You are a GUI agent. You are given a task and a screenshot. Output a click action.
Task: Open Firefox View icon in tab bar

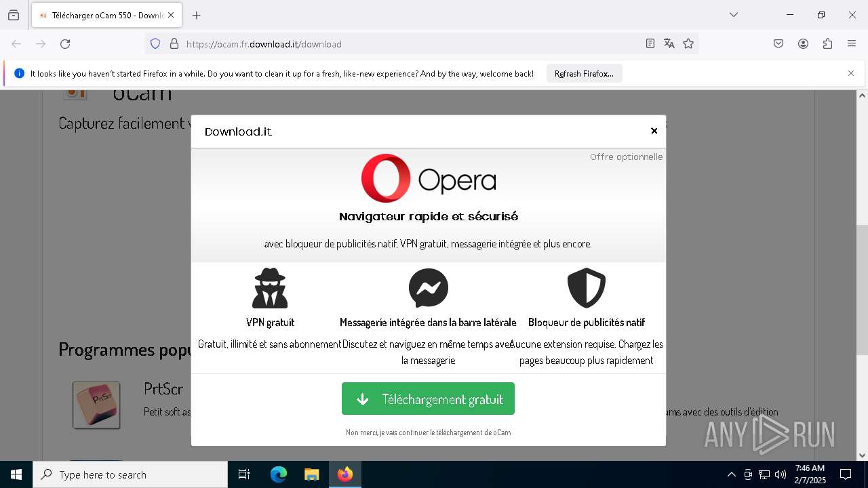point(14,15)
